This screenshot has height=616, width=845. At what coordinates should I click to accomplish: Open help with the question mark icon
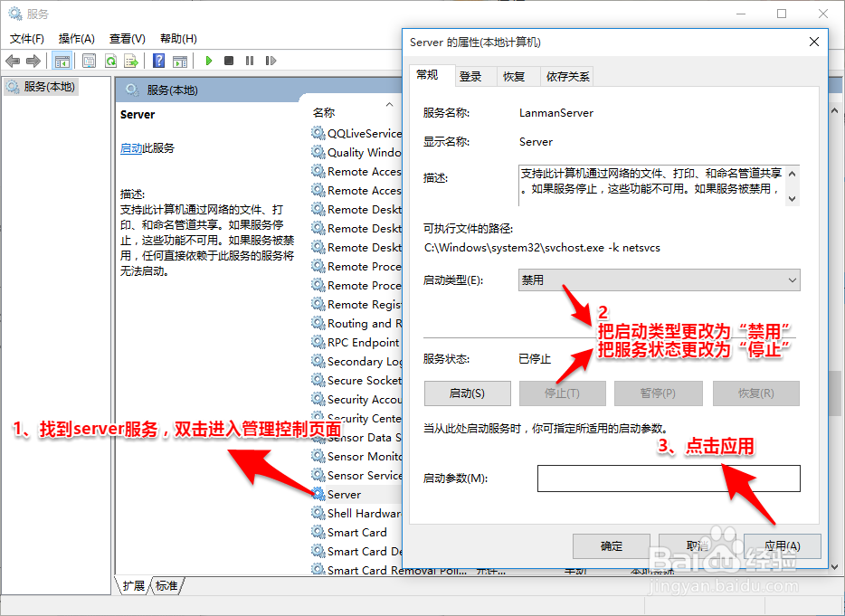tap(160, 61)
